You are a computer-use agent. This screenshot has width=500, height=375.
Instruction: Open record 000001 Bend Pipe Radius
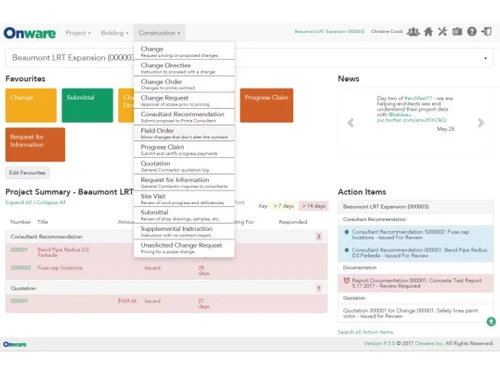19,250
